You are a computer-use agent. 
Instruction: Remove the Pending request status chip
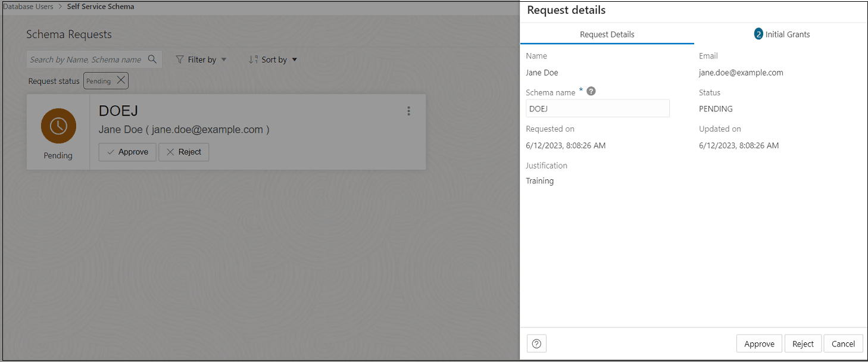pyautogui.click(x=120, y=80)
